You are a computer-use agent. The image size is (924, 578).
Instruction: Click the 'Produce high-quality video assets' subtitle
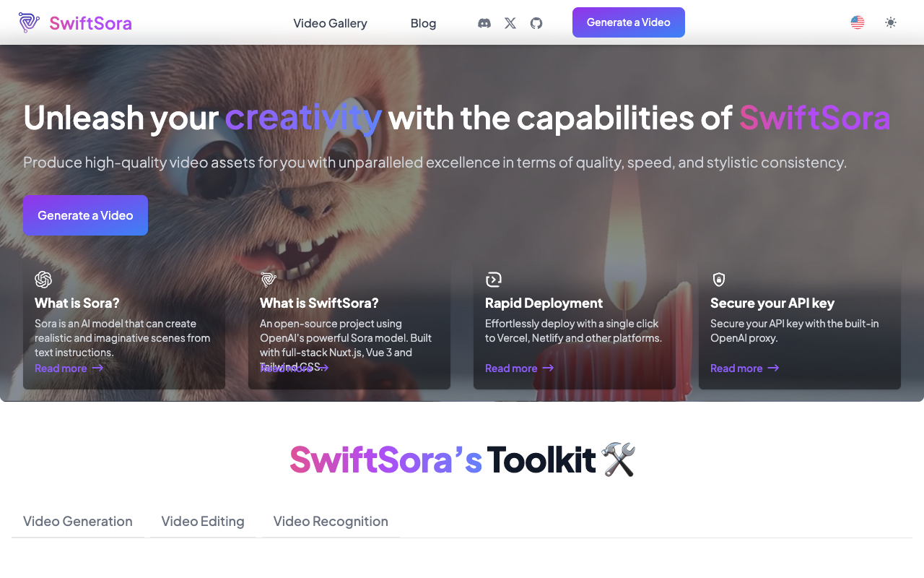[x=435, y=162]
